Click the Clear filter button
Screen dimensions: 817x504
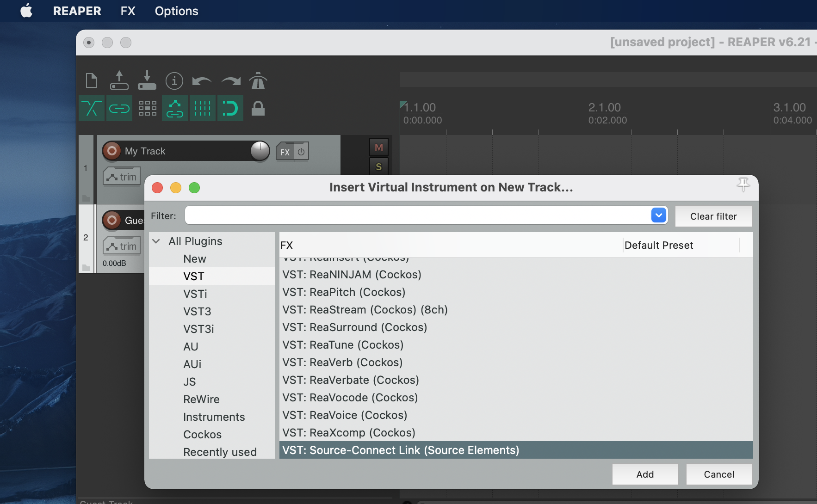point(713,216)
